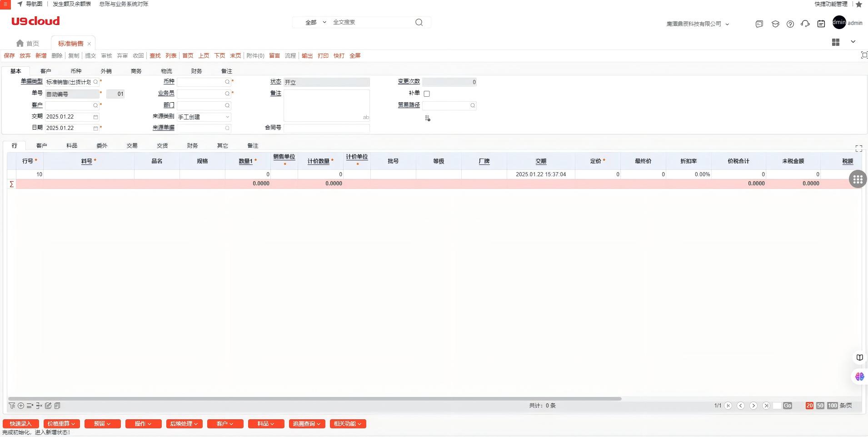868x437 pixels.
Task: Toggle the 补单 checkbox
Action: click(427, 94)
